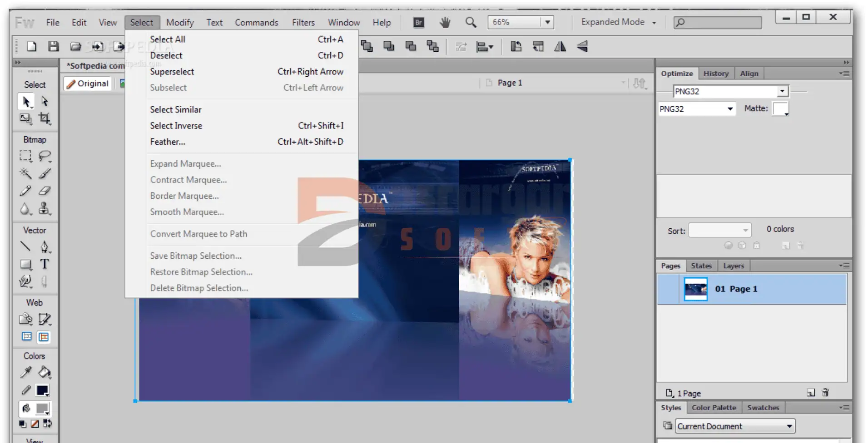The width and height of the screenshot is (868, 443).
Task: Select the Rectangle Hotspot tool
Action: (26, 320)
